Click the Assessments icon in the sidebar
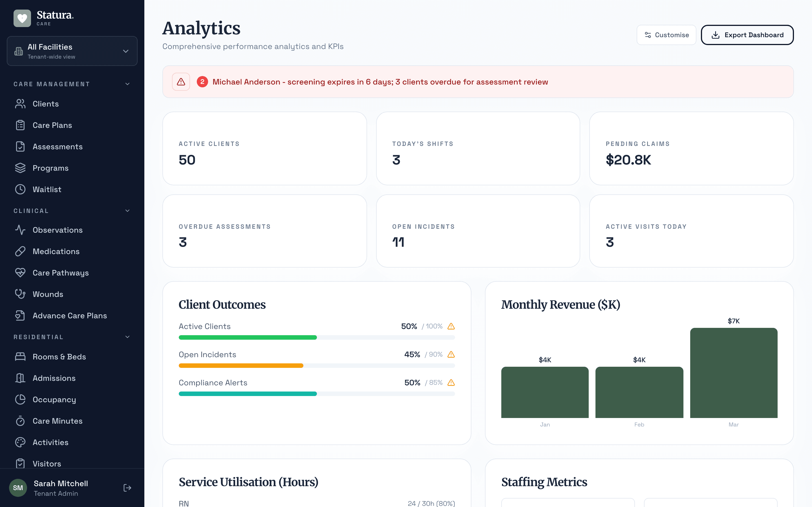Screen dimensions: 812x507 [20, 146]
